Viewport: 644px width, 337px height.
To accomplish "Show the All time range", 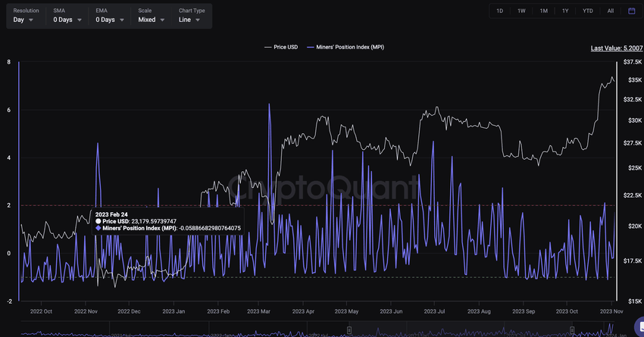I will (x=611, y=11).
